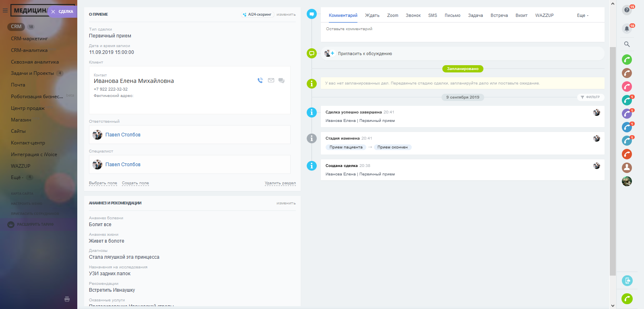The height and width of the screenshot is (309, 644).
Task: Click the search magnifier in right sidebar
Action: click(627, 44)
